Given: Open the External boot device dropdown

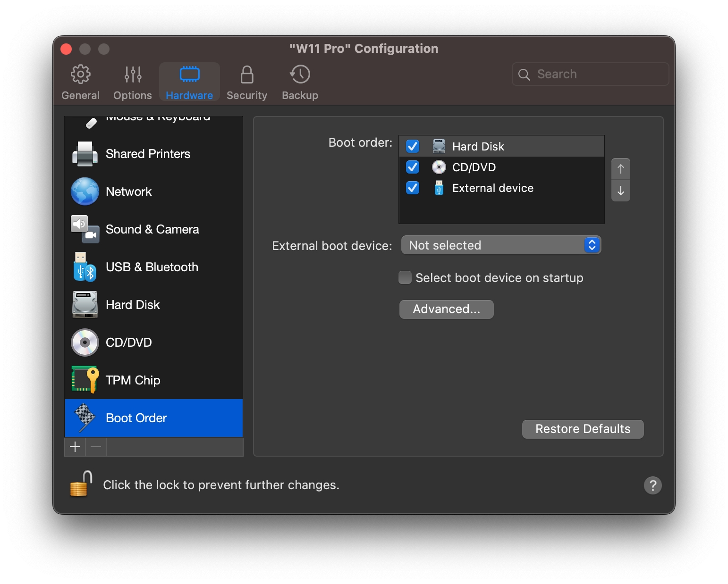Looking at the screenshot, I should 500,245.
